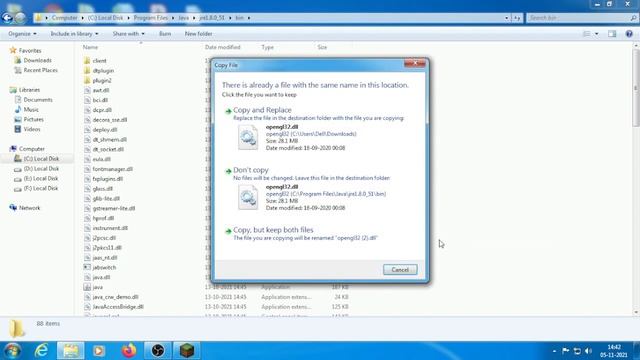The height and width of the screenshot is (360, 640).
Task: Select the glass.dll file
Action: (102, 189)
